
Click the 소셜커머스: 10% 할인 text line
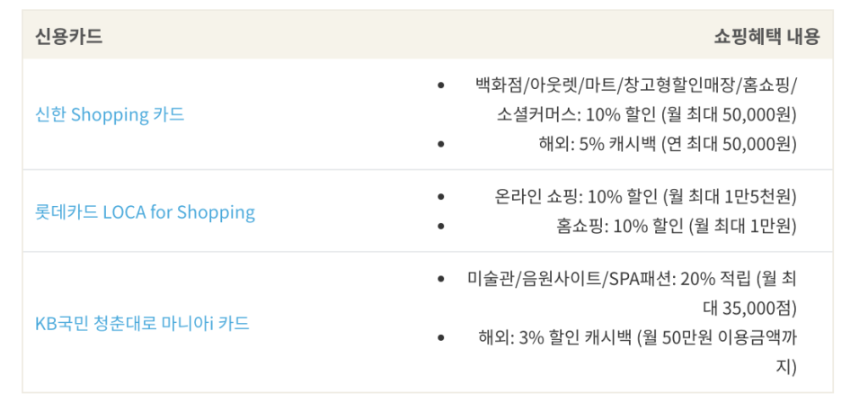coord(647,115)
